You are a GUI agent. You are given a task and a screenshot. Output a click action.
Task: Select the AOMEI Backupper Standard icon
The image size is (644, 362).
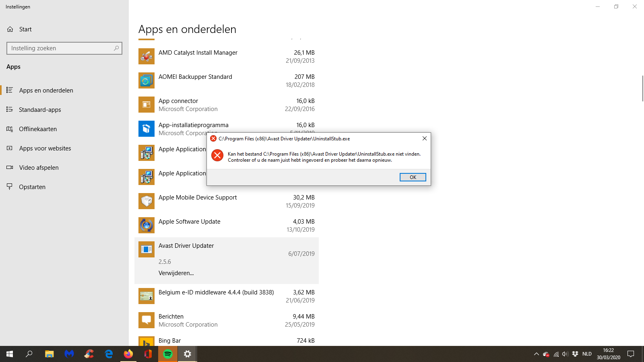click(147, 80)
